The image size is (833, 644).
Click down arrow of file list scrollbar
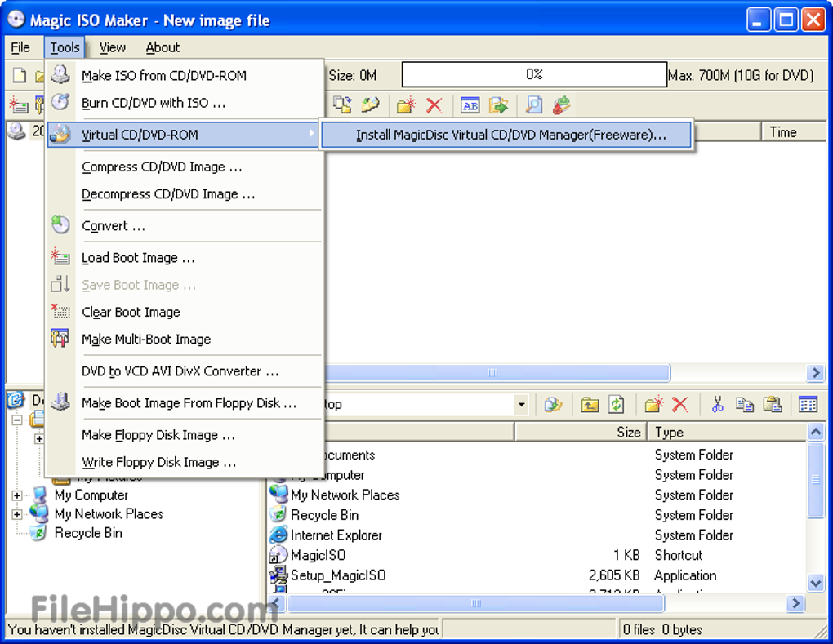pos(816,583)
